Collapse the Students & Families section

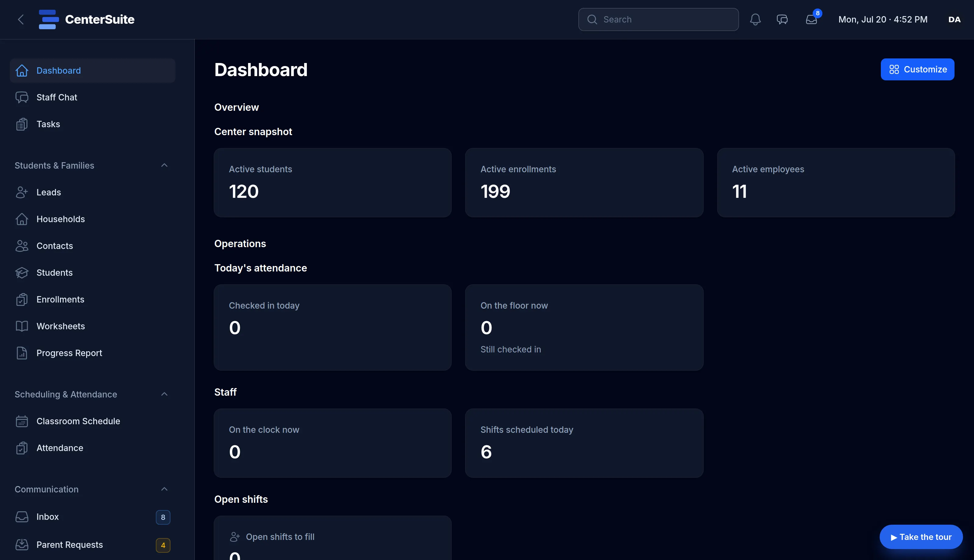pos(164,165)
